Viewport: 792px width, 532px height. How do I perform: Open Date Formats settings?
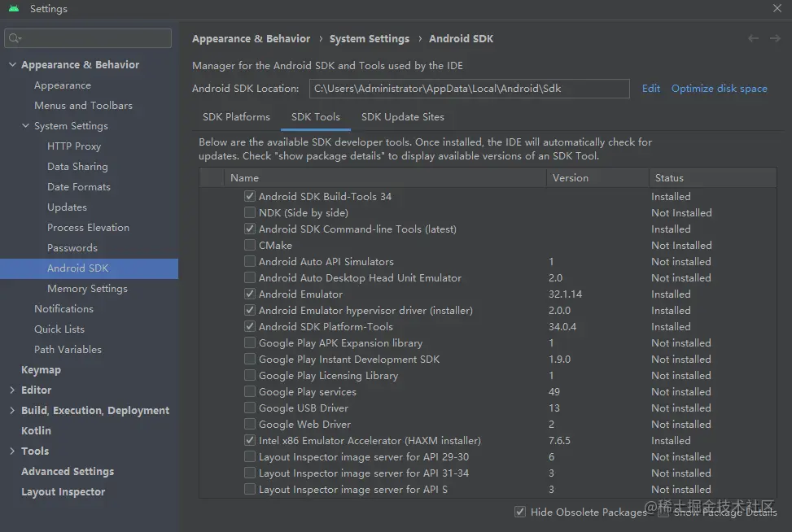[x=78, y=187]
